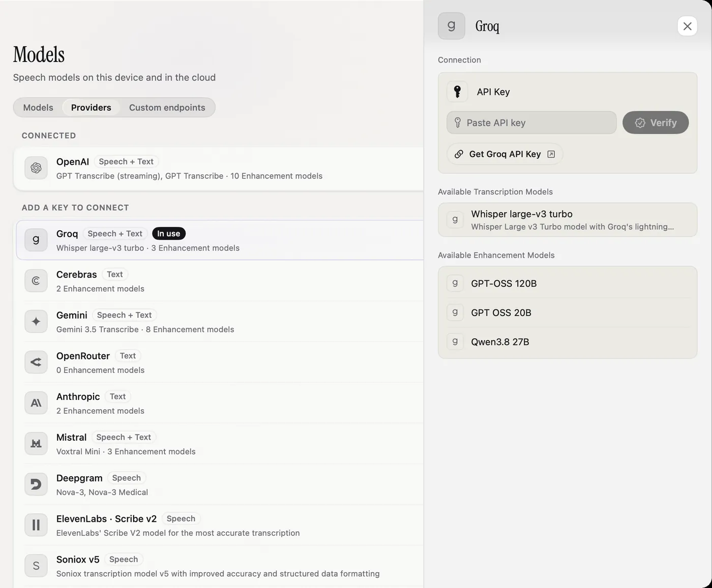Select Qwen3.8 27B enhancement model label
Image resolution: width=712 pixels, height=588 pixels.
click(x=500, y=342)
